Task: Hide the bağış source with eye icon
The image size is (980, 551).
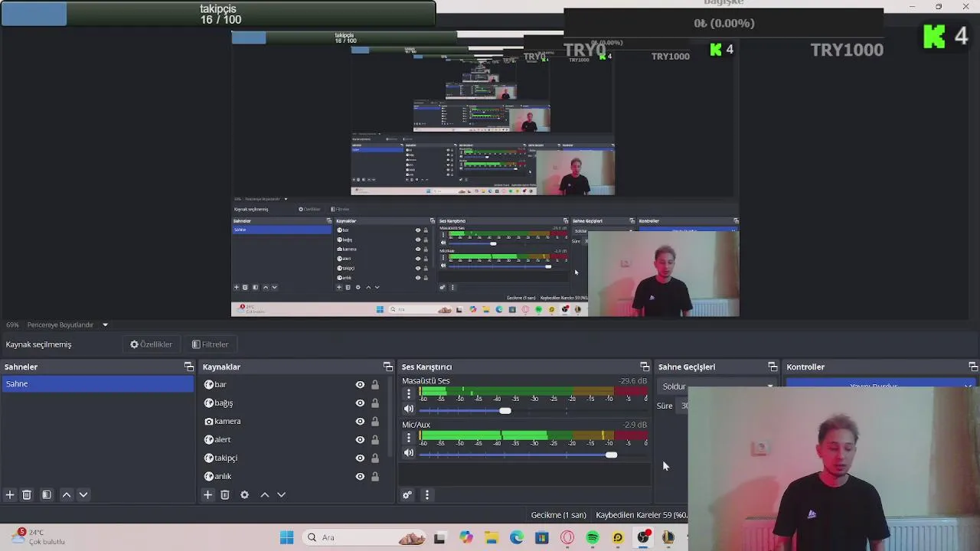Action: [x=360, y=403]
